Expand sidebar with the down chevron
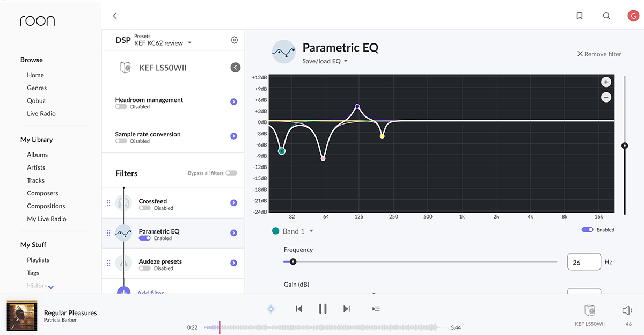 (51, 287)
